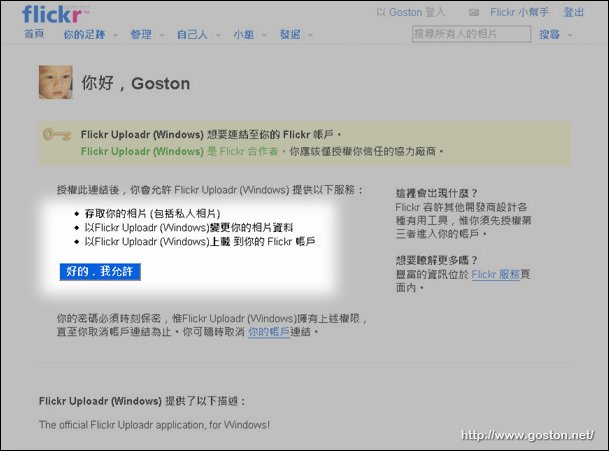The height and width of the screenshot is (451, 609).
Task: Click green Flickr Uploadr (Windows) partner text
Action: click(142, 151)
